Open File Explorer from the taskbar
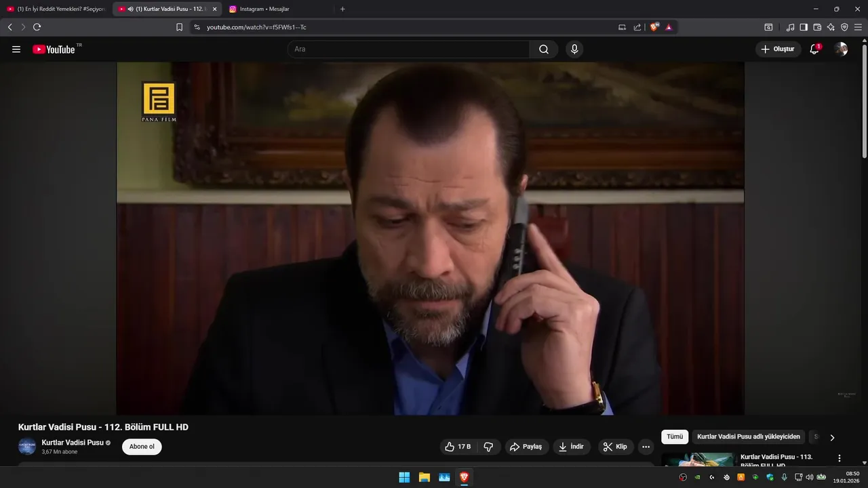This screenshot has height=488, width=868. coord(425,477)
